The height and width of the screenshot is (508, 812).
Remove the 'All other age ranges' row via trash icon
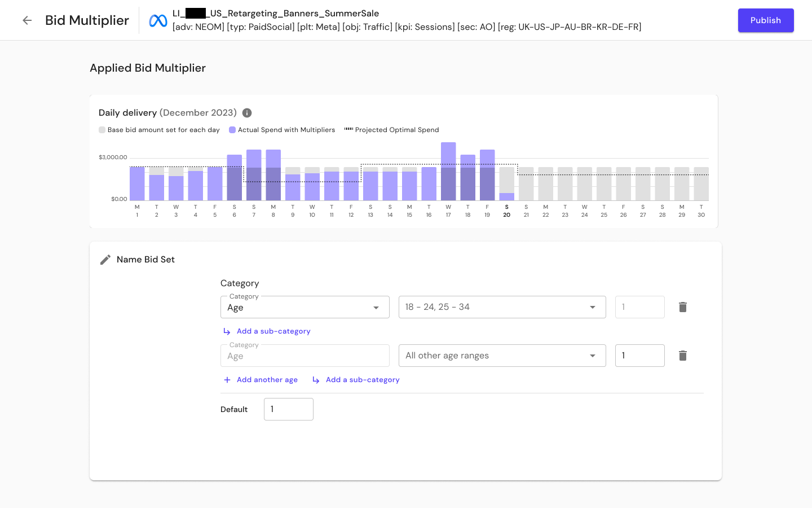point(682,355)
